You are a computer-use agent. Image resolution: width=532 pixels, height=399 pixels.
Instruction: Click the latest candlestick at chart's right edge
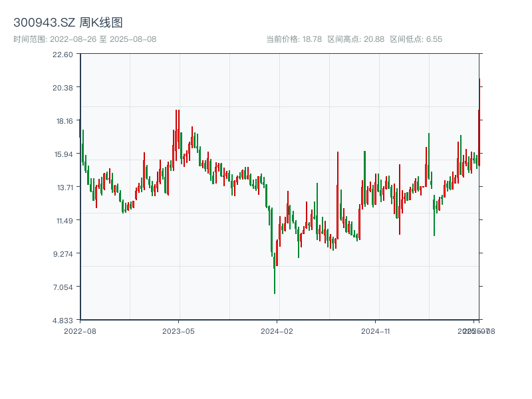[479, 120]
